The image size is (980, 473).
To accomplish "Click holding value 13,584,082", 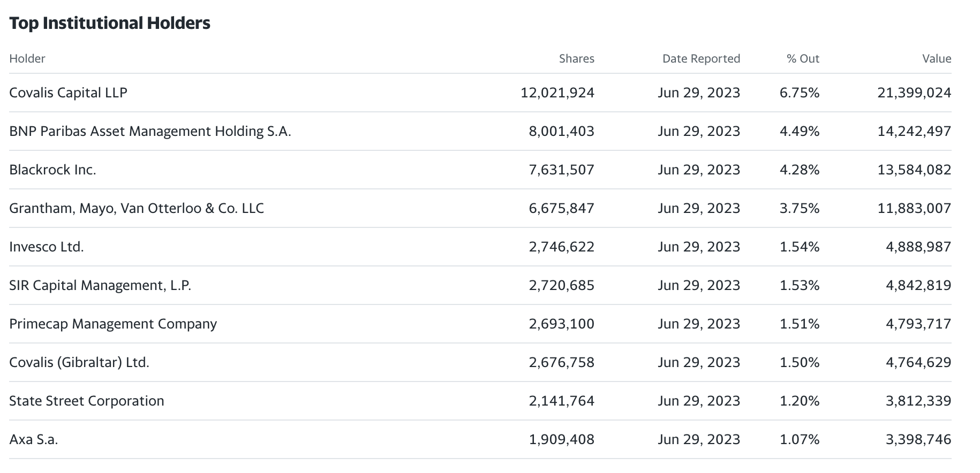I will 914,170.
